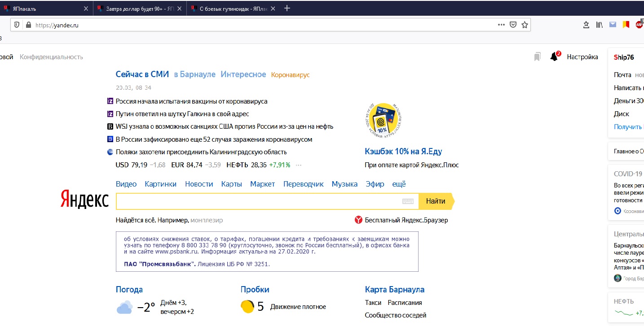Viewport: 644px width, 326px height.
Task: Open the Новости service link
Action: pos(199,184)
